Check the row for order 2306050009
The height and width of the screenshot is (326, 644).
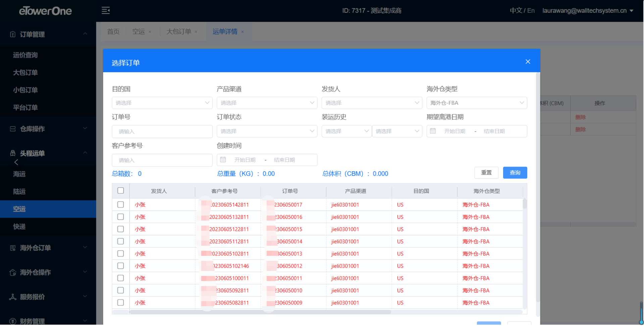121,303
